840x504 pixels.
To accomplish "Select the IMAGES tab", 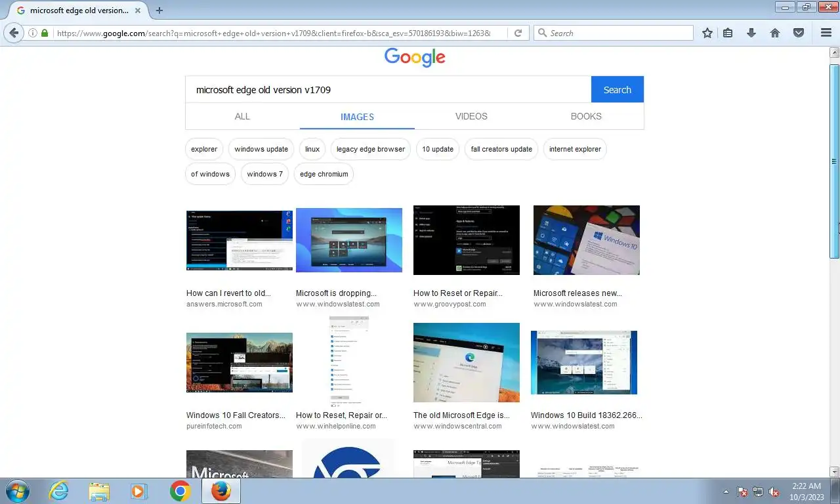I will 357,117.
